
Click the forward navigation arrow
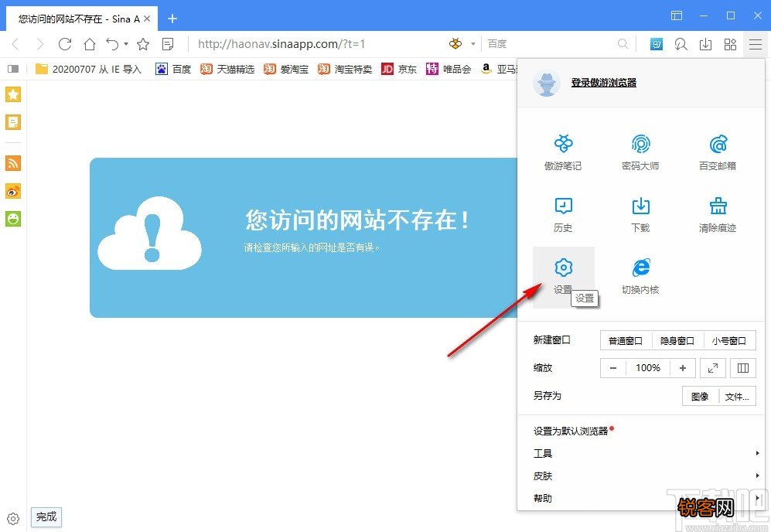40,44
